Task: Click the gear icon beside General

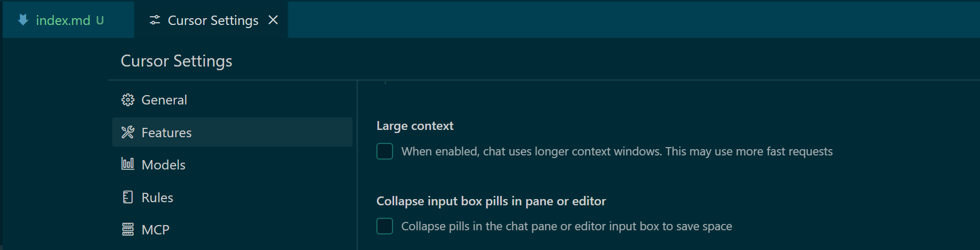Action: tap(128, 100)
